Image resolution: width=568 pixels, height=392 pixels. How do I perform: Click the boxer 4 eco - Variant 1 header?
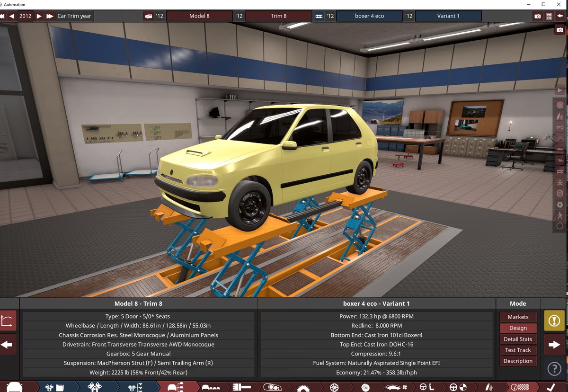376,303
